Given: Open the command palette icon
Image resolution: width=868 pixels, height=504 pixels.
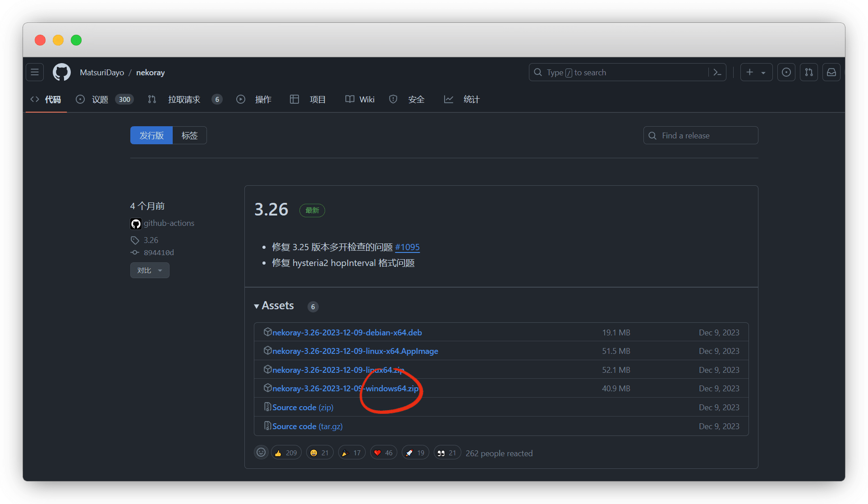Looking at the screenshot, I should [717, 72].
